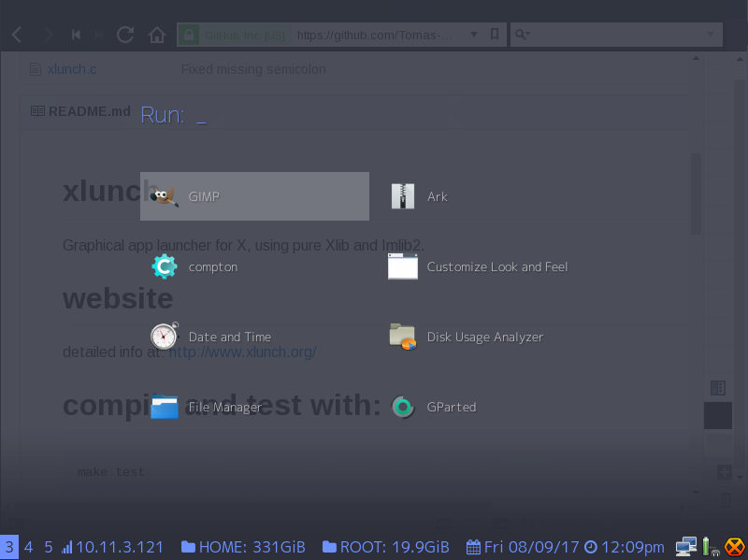The width and height of the screenshot is (748, 560).
Task: Open the network tray icon
Action: point(686,547)
